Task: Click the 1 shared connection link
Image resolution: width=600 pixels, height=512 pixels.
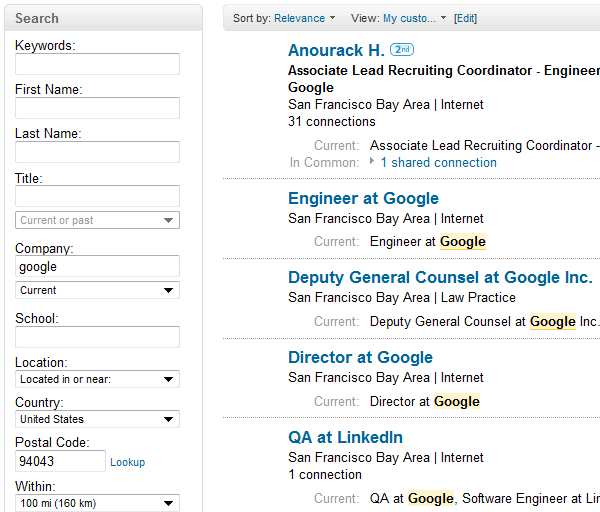Action: click(x=438, y=163)
